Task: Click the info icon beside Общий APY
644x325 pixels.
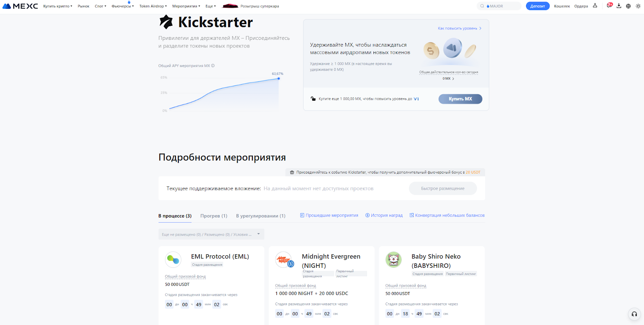Action: pos(213,66)
